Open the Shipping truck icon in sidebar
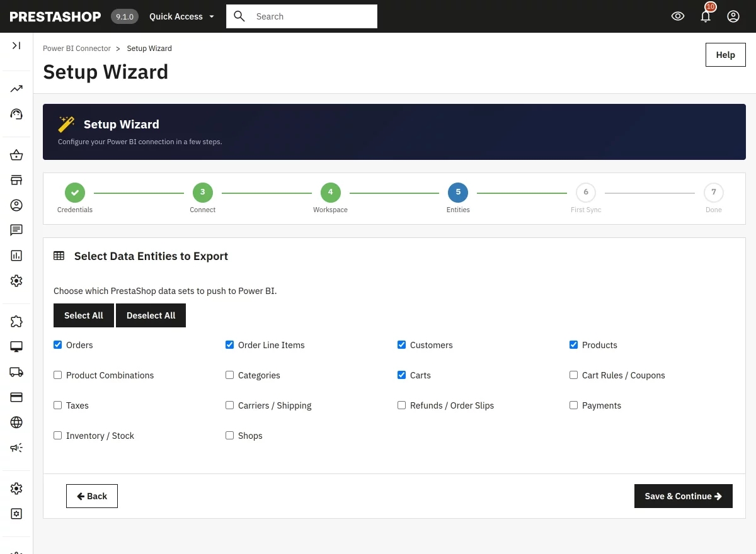This screenshot has height=554, width=756. pos(16,372)
